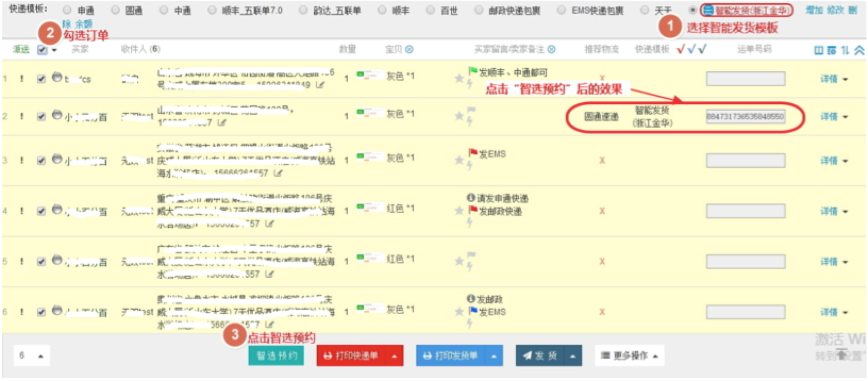Image resolution: width=868 pixels, height=381 pixels.
Task: Click the blue 打印发货单 button
Action: 450,355
